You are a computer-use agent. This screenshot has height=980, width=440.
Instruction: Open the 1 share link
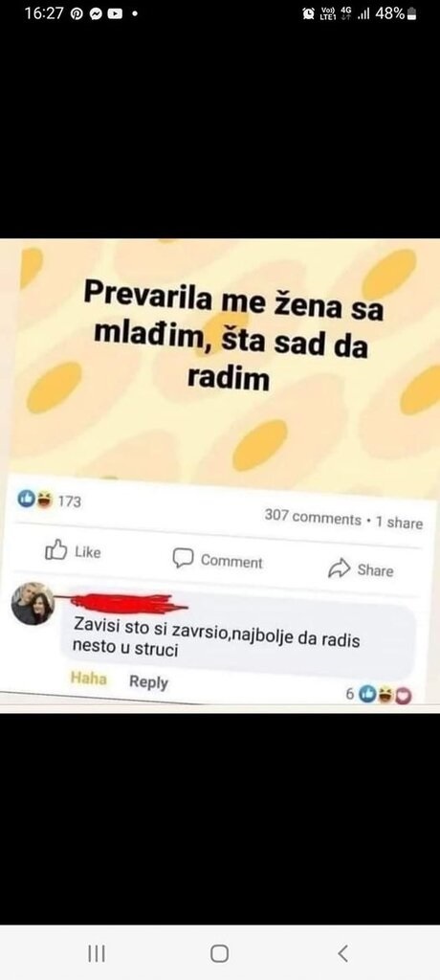click(x=399, y=523)
